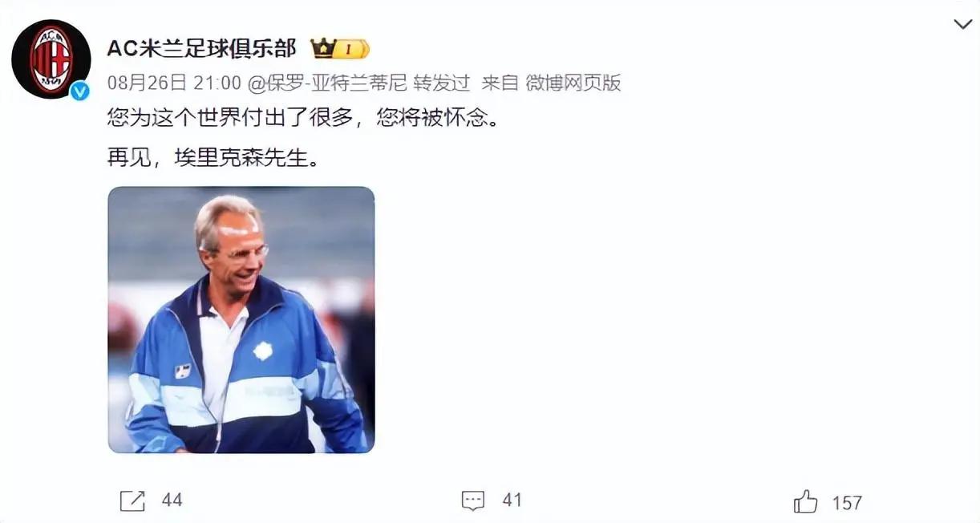
Task: Open @保罗-亚特兰蒂尼 user mention
Action: 327,83
